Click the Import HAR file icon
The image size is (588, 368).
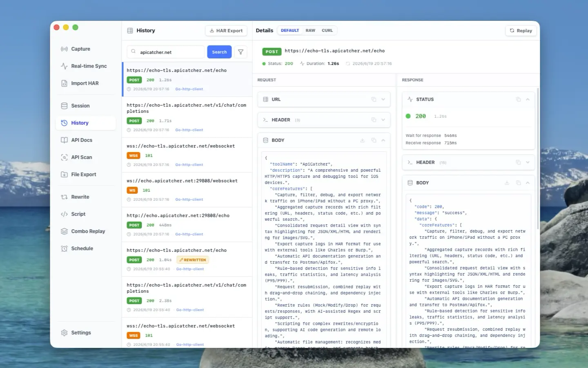tap(64, 83)
